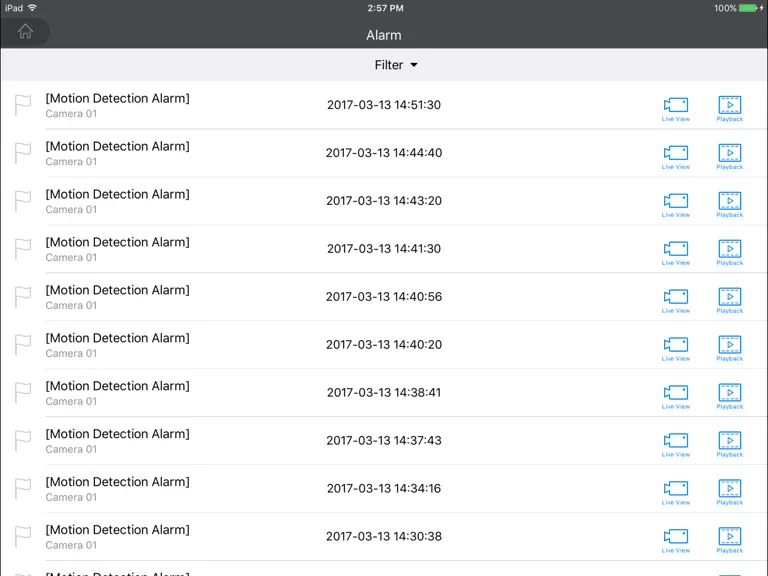
Task: Open Playback for the 14:51:30 alarm
Action: (x=729, y=109)
